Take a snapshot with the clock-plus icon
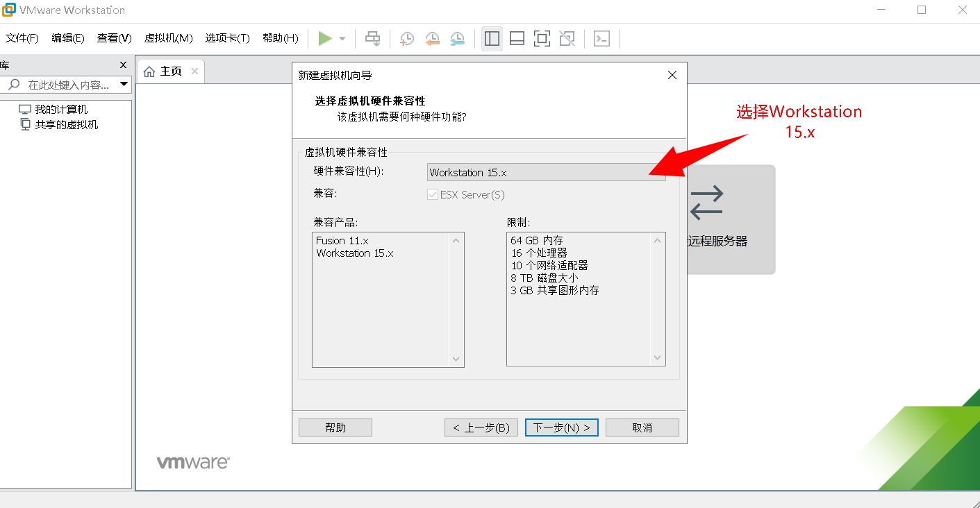This screenshot has height=508, width=980. 407,39
